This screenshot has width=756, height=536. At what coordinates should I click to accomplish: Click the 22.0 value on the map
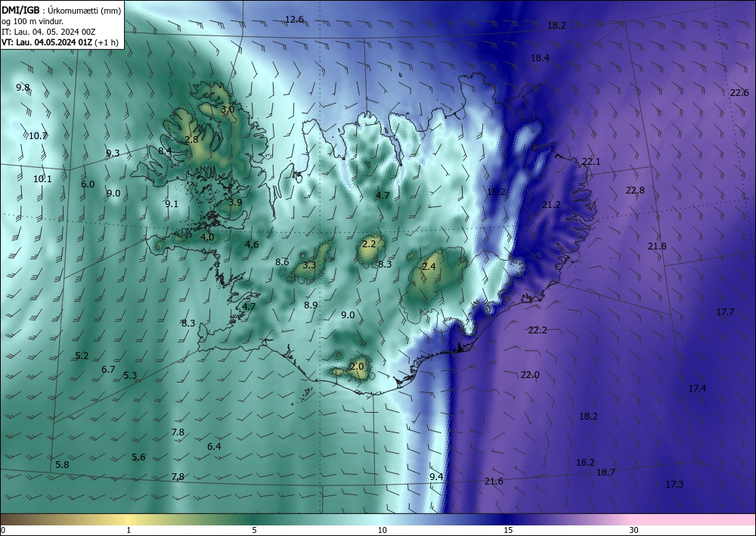(530, 375)
